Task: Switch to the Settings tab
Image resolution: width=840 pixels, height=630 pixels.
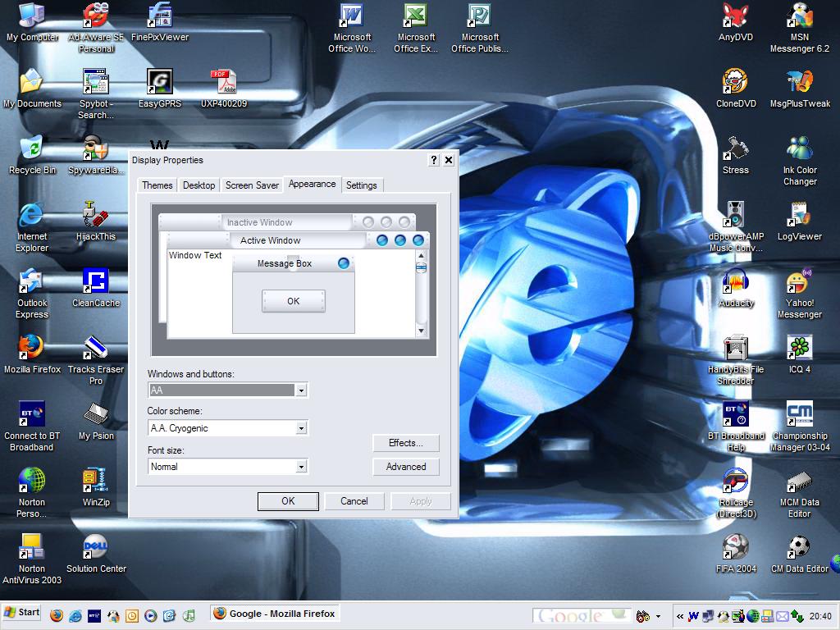Action: [362, 185]
